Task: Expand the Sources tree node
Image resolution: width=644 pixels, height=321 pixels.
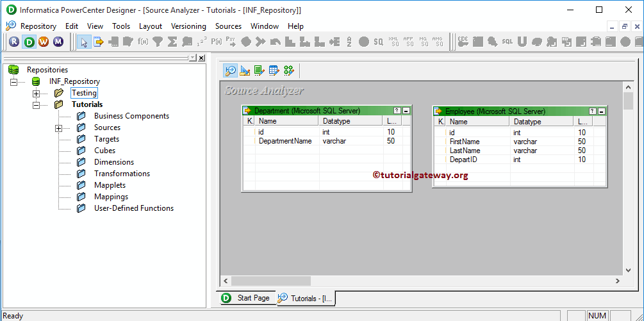Action: [x=59, y=128]
